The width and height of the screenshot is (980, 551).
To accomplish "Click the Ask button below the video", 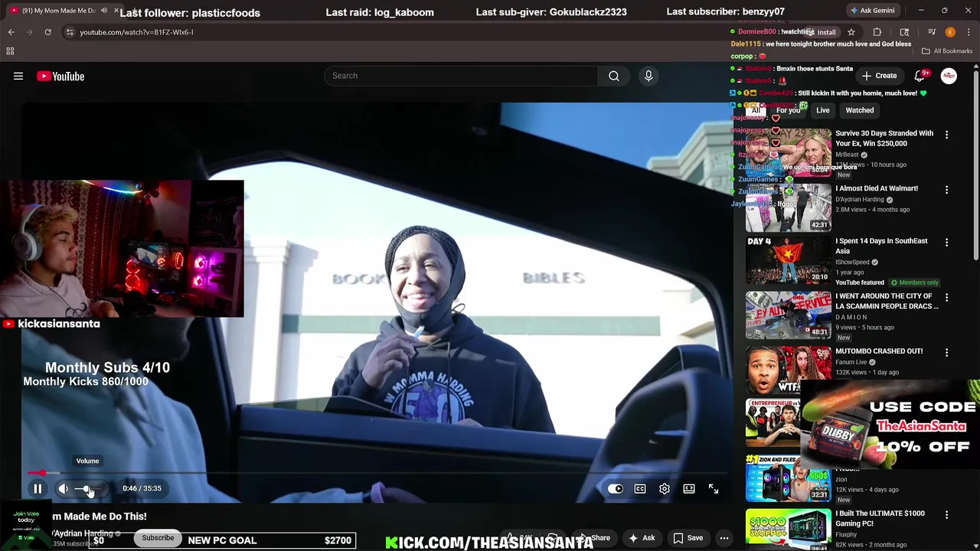I will click(642, 538).
